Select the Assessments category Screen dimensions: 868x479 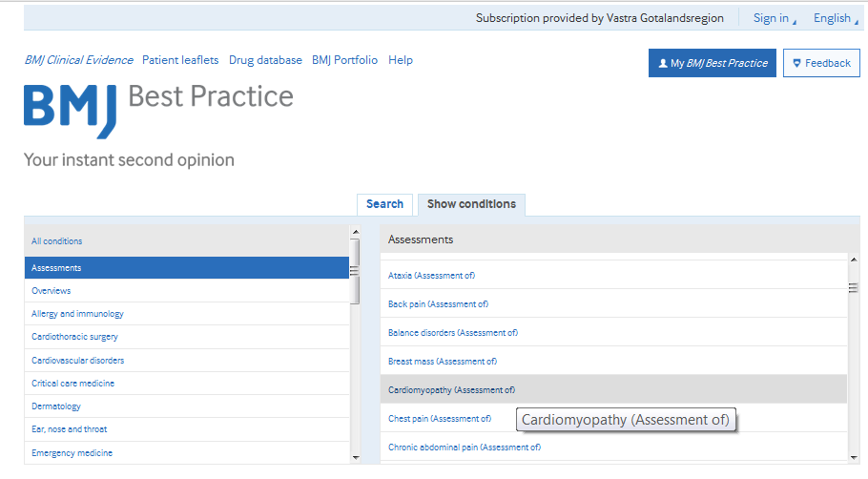(187, 267)
